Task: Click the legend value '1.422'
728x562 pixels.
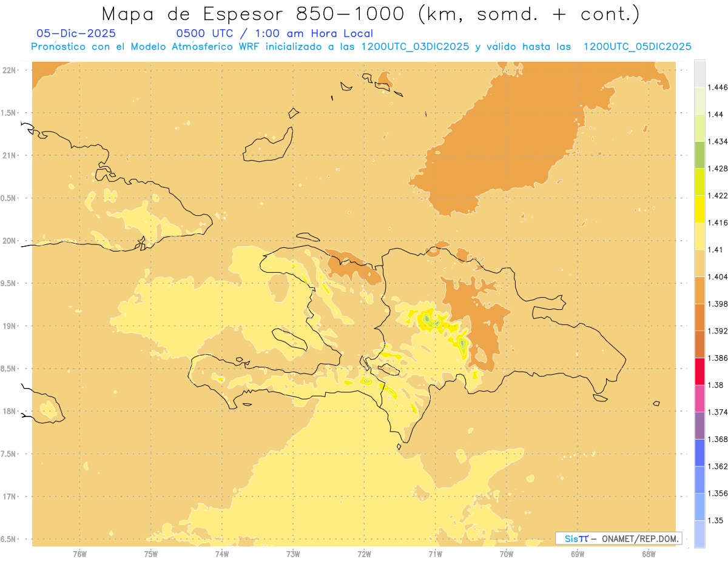Action: (x=718, y=195)
